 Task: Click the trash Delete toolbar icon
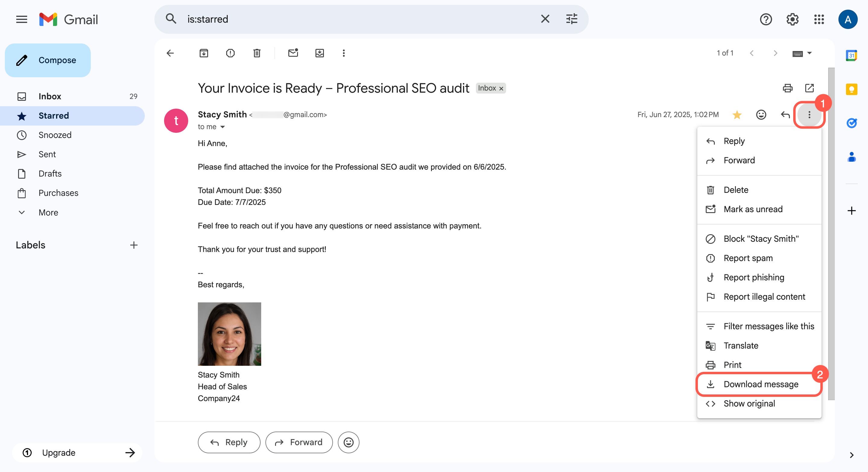click(257, 53)
